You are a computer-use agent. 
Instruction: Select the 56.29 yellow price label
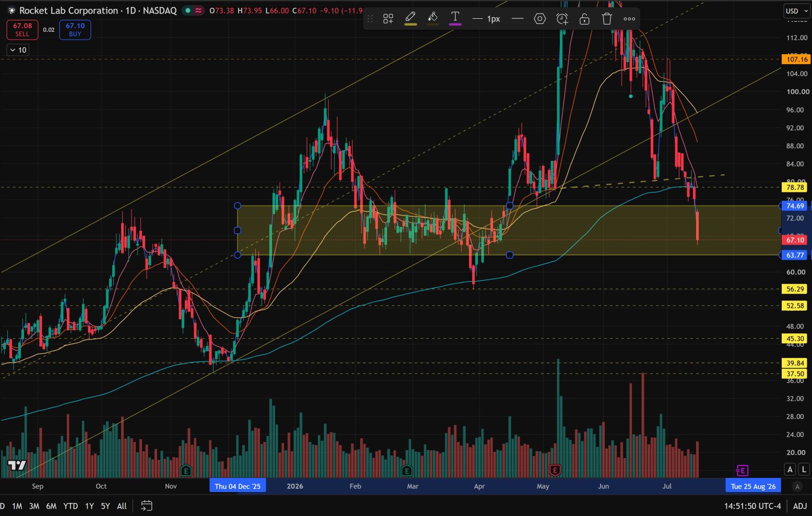(x=795, y=289)
